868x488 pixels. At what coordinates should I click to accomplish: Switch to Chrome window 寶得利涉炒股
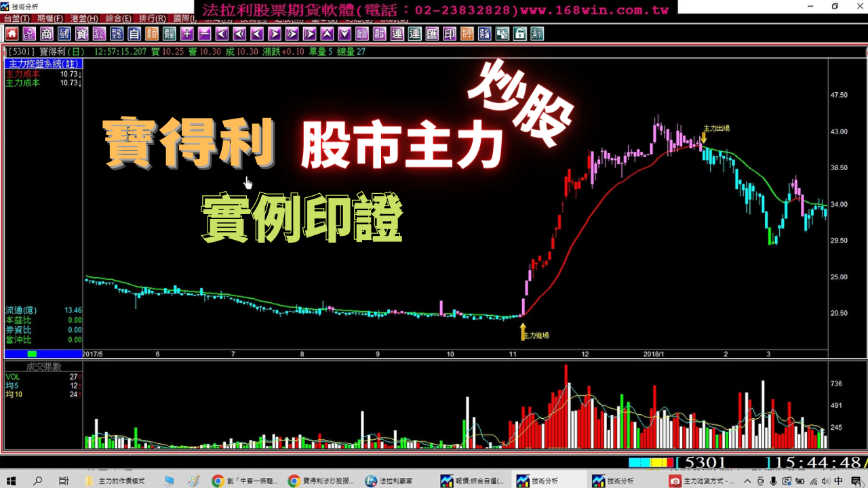[x=321, y=481]
